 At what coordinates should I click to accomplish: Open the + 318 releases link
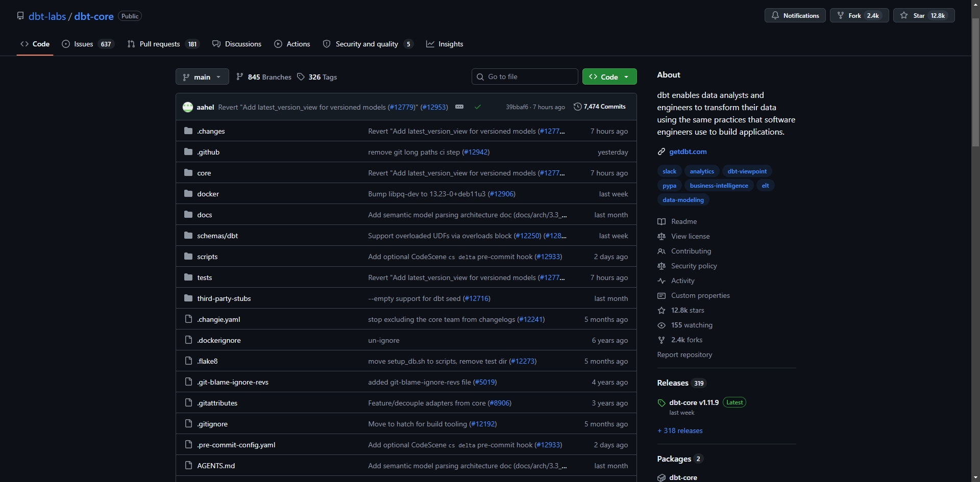(680, 430)
